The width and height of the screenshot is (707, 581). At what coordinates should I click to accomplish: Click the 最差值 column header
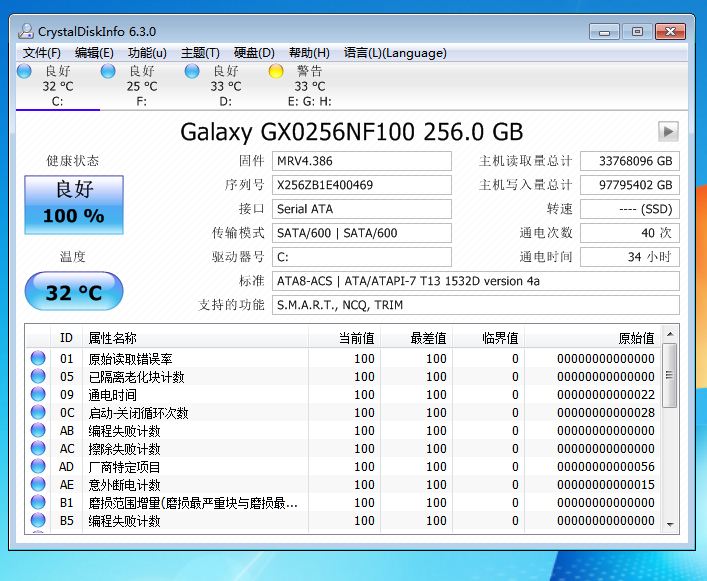tap(417, 338)
